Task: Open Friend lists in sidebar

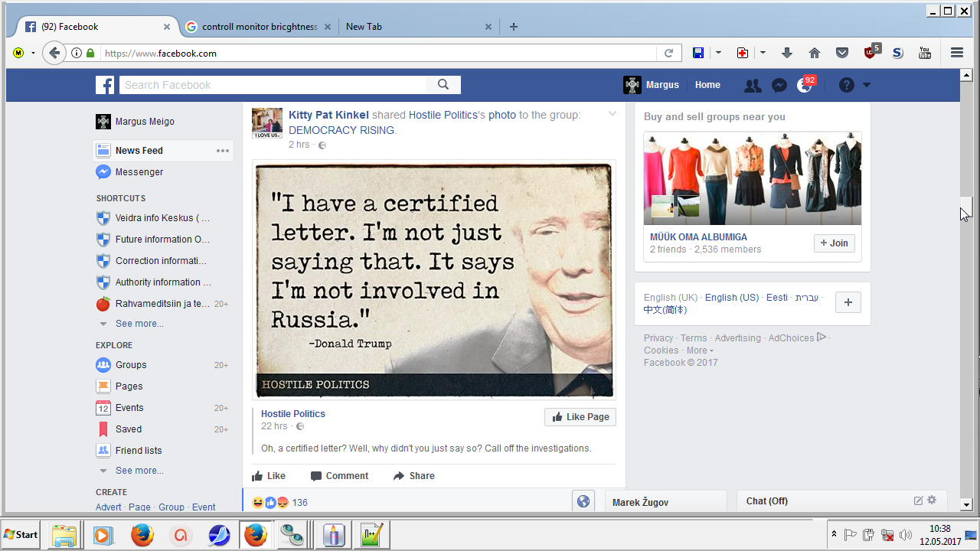Action: pos(139,451)
